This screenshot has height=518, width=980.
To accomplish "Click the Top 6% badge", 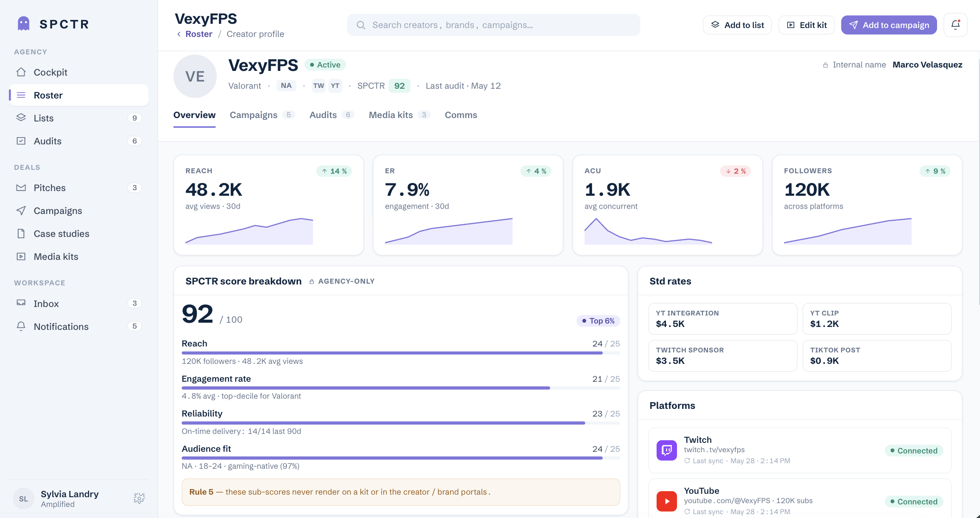I will [598, 321].
